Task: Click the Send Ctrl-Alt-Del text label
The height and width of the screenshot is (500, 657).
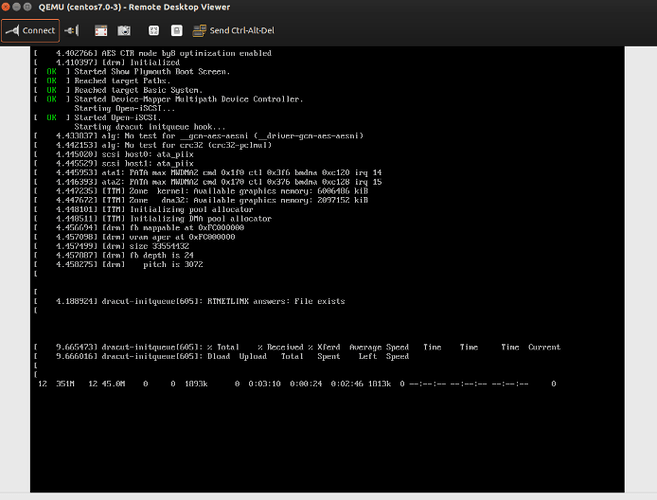Action: [x=240, y=30]
